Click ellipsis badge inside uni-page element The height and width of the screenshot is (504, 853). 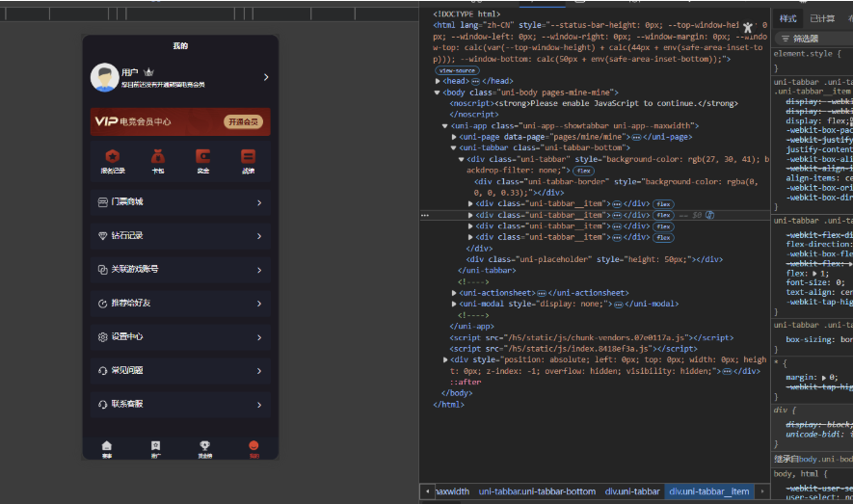pyautogui.click(x=636, y=137)
